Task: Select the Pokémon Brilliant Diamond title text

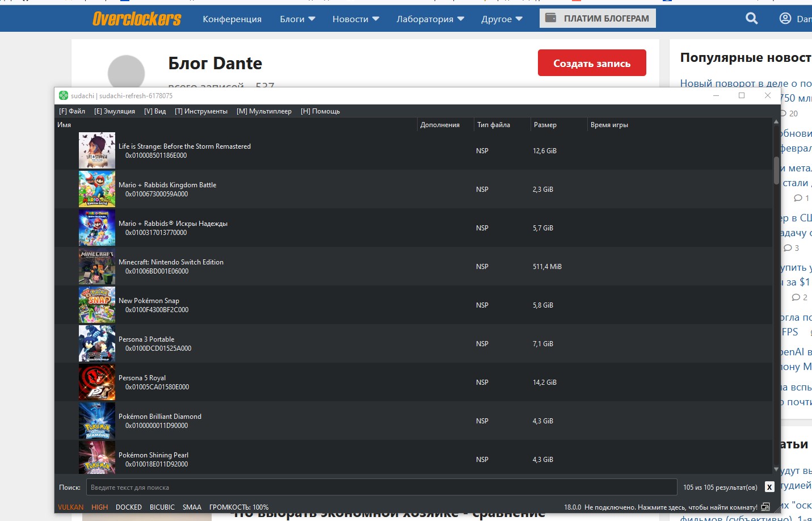Action: coord(160,416)
